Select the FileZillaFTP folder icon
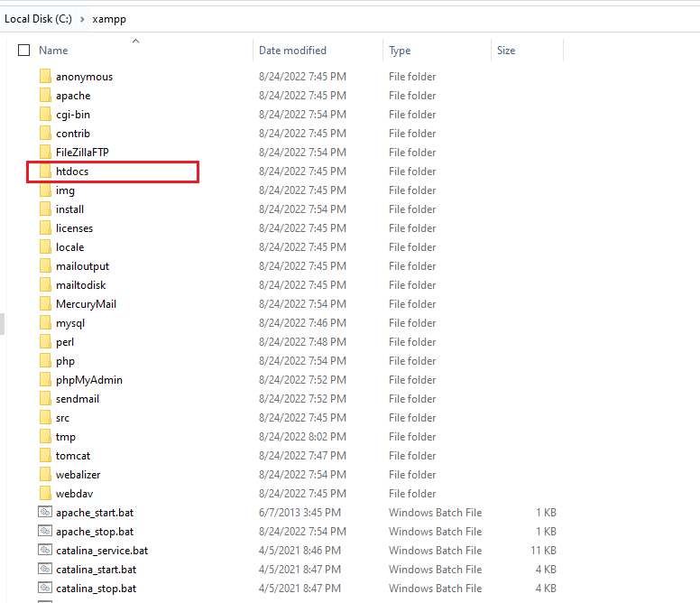700x603 pixels. [45, 153]
